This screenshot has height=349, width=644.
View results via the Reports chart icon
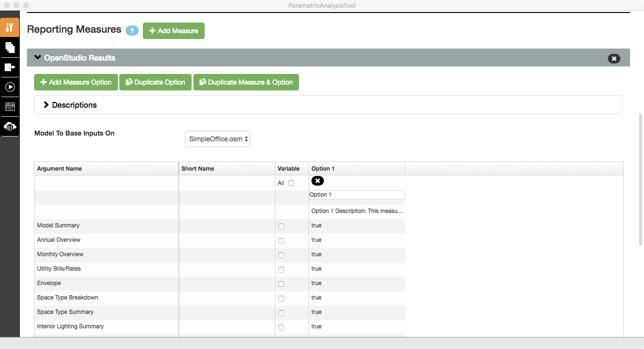pos(10,106)
